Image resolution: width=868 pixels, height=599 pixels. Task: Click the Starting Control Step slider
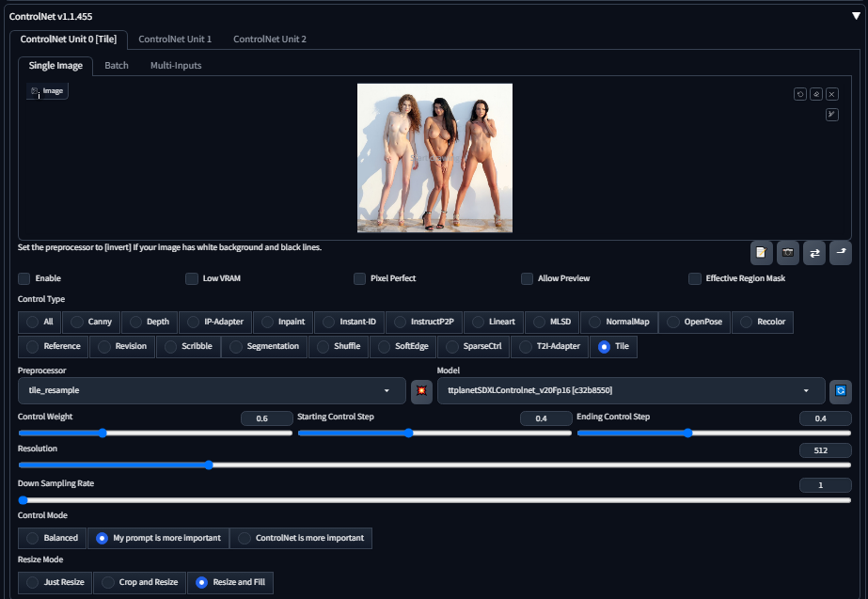[x=434, y=433]
